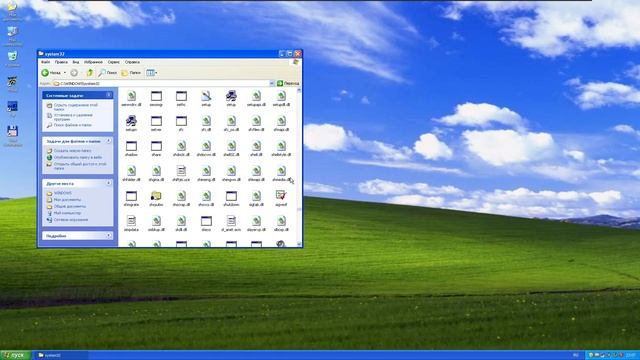Click Поиск файлов и папок link

tap(73, 125)
